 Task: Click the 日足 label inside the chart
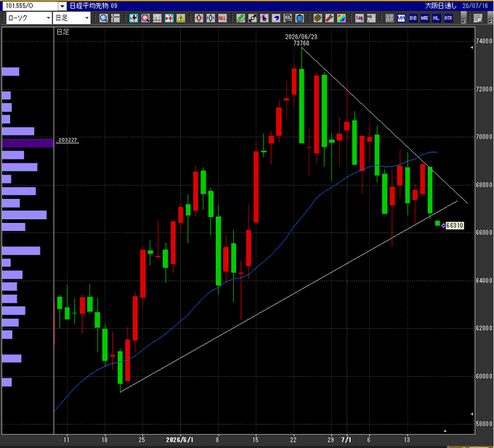pyautogui.click(x=62, y=32)
